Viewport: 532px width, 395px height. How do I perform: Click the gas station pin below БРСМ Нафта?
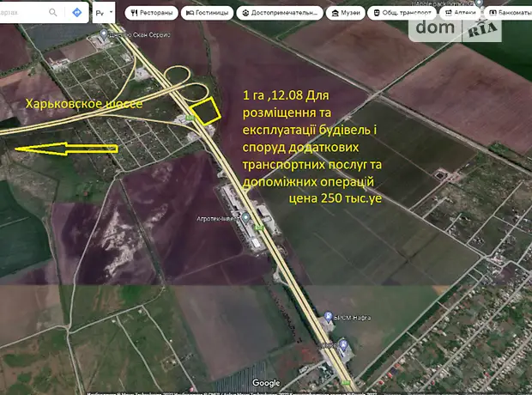tap(342, 346)
